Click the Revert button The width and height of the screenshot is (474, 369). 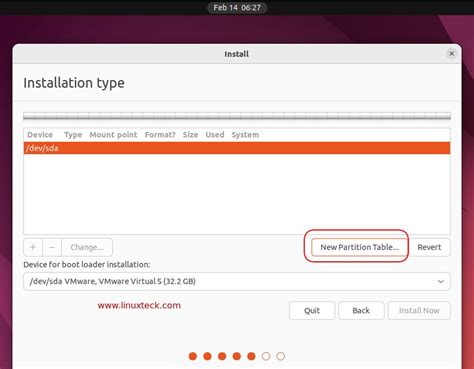(x=429, y=247)
